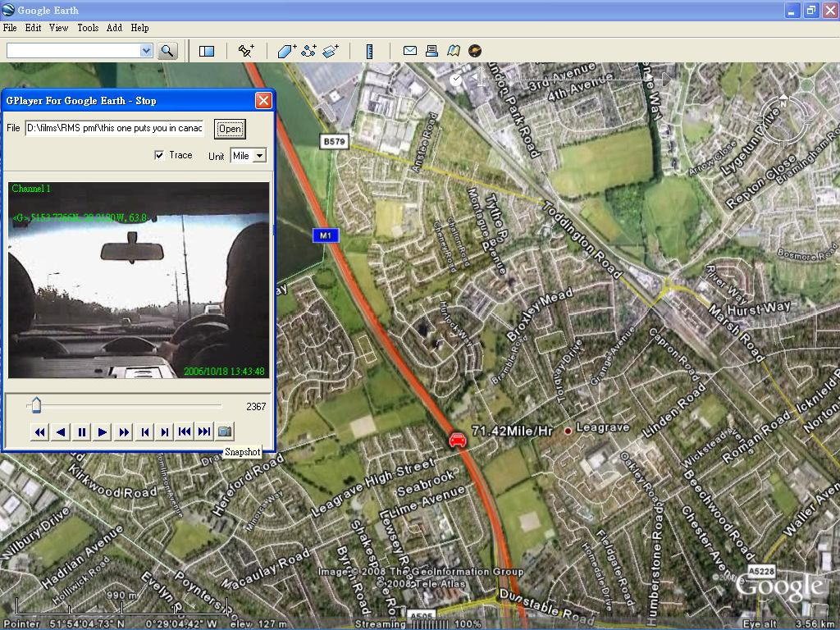The image size is (840, 630).
Task: Open the Edit menu
Action: point(33,28)
